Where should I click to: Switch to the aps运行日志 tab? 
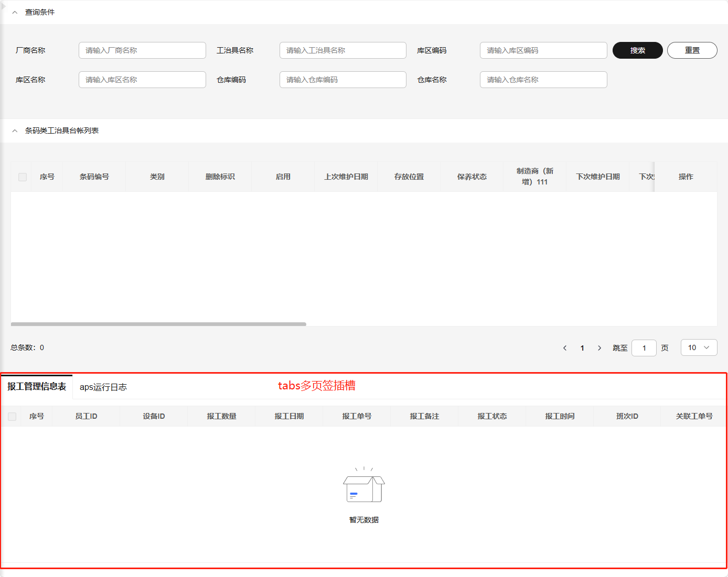tap(103, 387)
